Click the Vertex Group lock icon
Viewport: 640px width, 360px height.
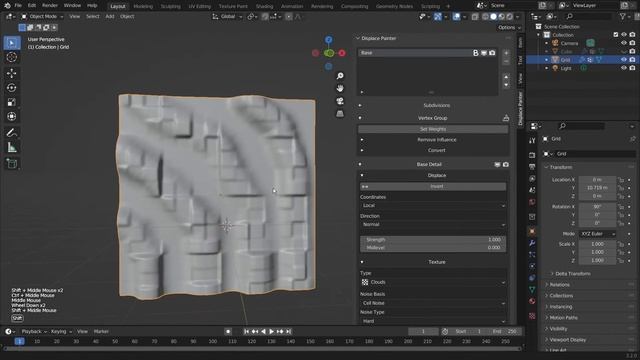[506, 118]
